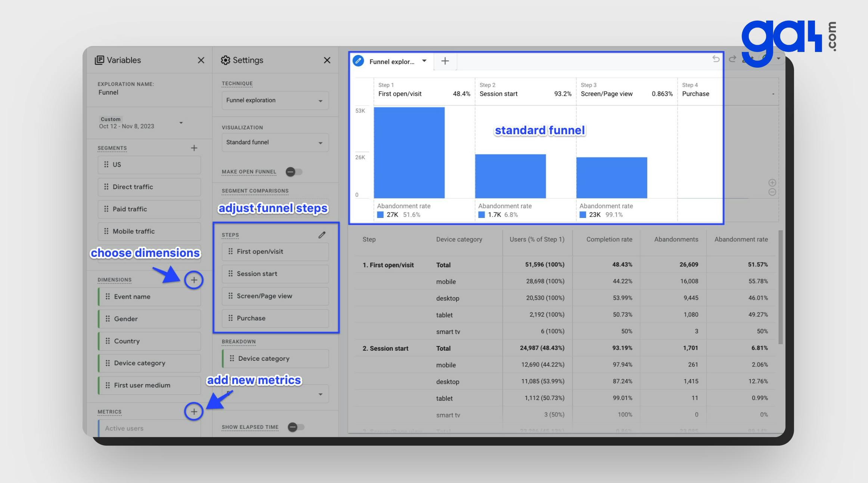This screenshot has width=868, height=483.
Task: Click the plus icon to add dimensions
Action: click(x=194, y=280)
